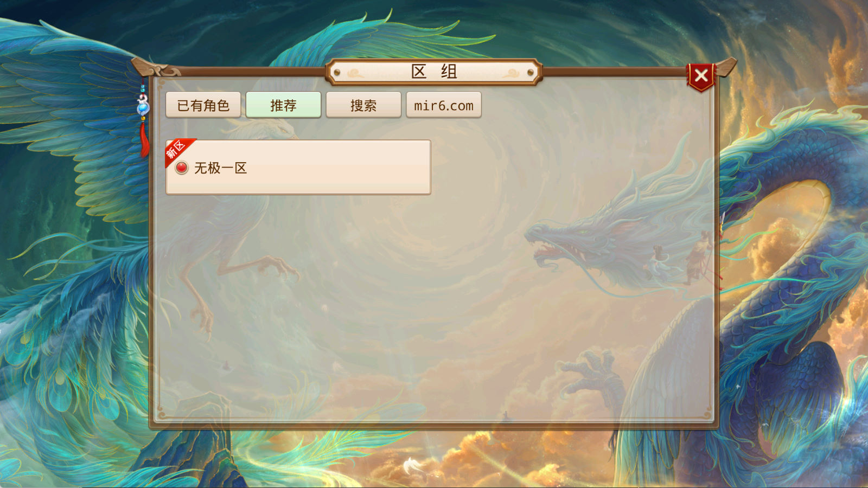Switch to the 推荐 tab

(x=283, y=105)
